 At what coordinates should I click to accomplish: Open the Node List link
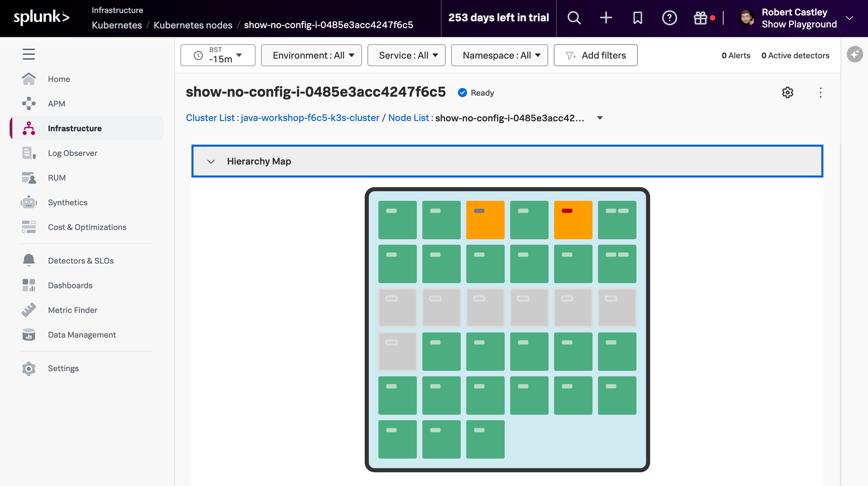tap(409, 118)
